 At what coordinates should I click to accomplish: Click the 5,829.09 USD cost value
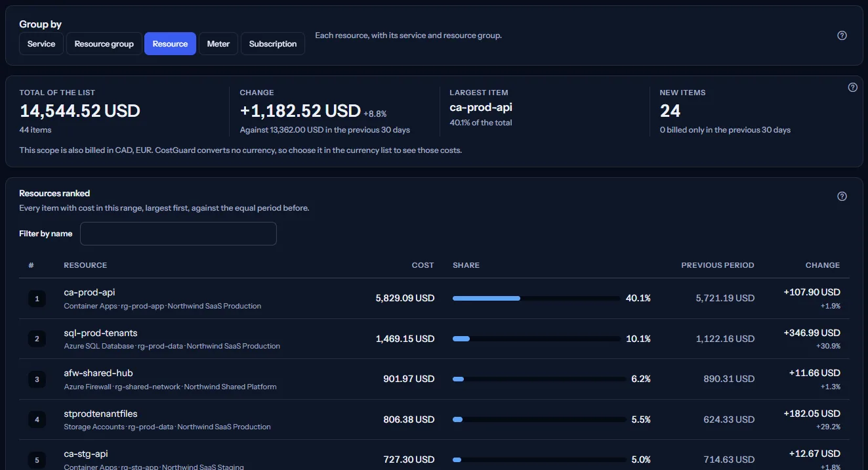point(405,298)
